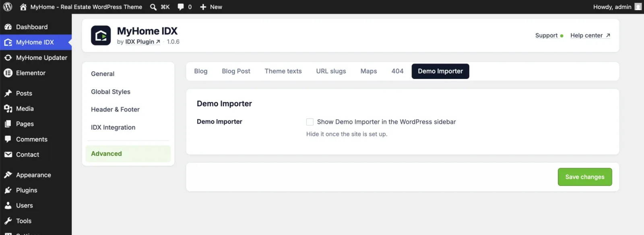Open MyHome site name link in admin bar
The image size is (644, 235).
click(x=86, y=7)
